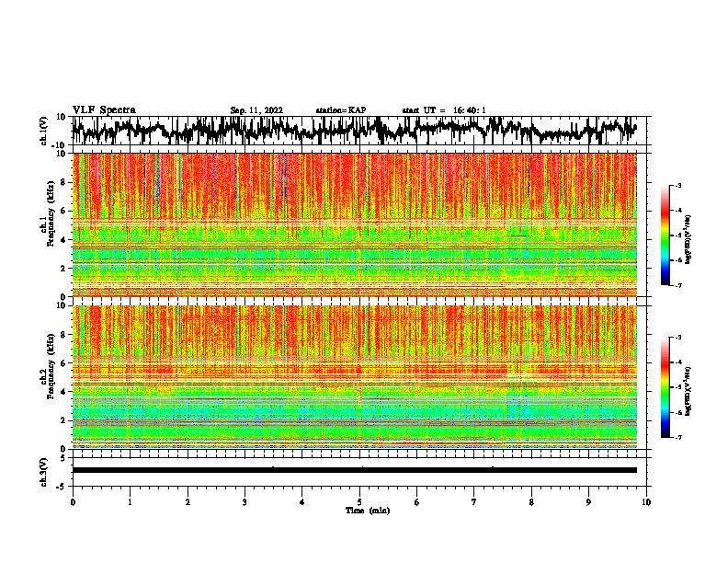Image resolution: width=728 pixels, height=563 pixels.
Task: Click the time-axis tick label "10" at bottom right
Action: pyautogui.click(x=646, y=502)
